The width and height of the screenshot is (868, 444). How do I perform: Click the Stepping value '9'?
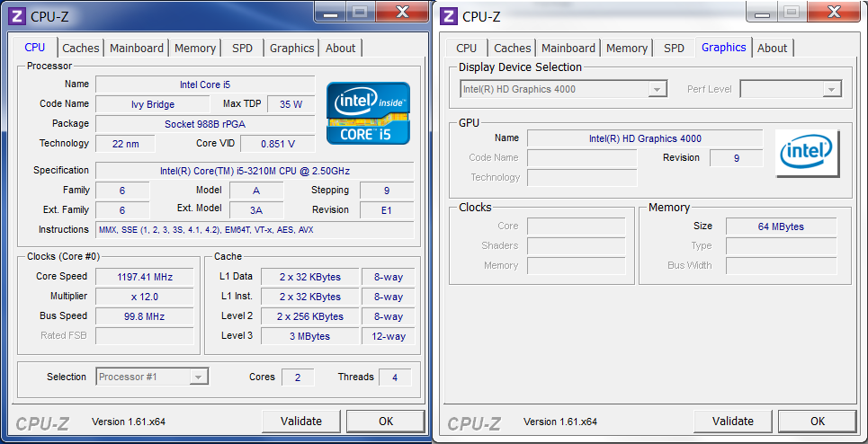click(x=387, y=191)
